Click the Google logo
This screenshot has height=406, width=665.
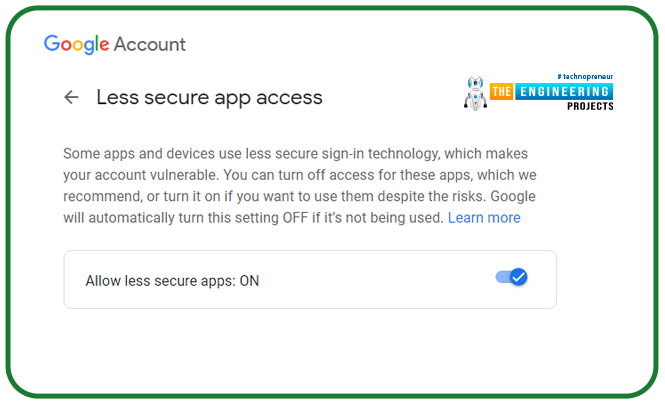click(x=76, y=45)
